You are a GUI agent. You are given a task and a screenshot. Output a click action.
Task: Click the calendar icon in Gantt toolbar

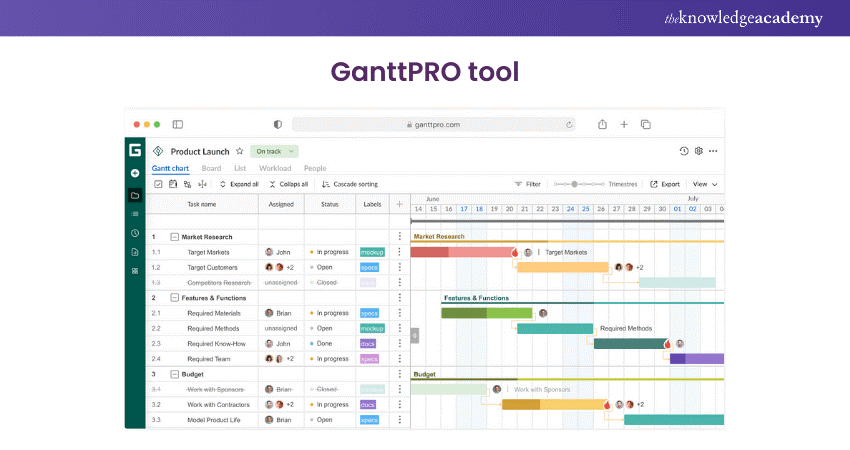(173, 184)
